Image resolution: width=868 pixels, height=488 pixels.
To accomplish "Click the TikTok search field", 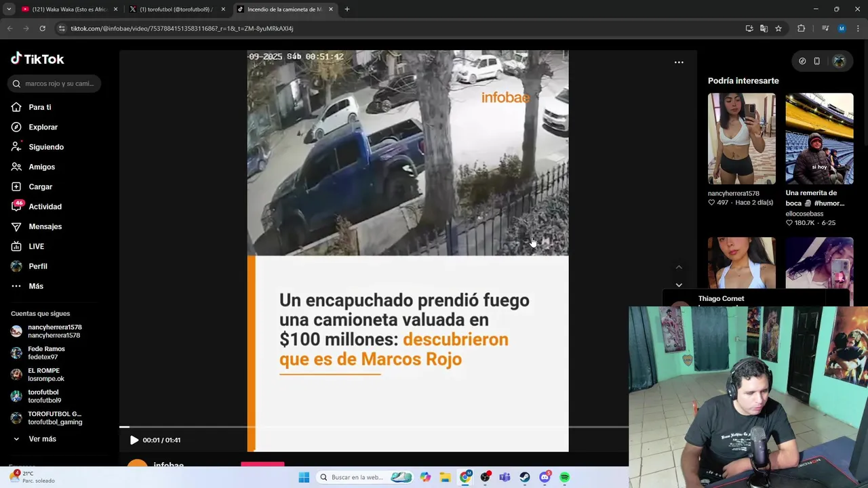I will [x=55, y=83].
